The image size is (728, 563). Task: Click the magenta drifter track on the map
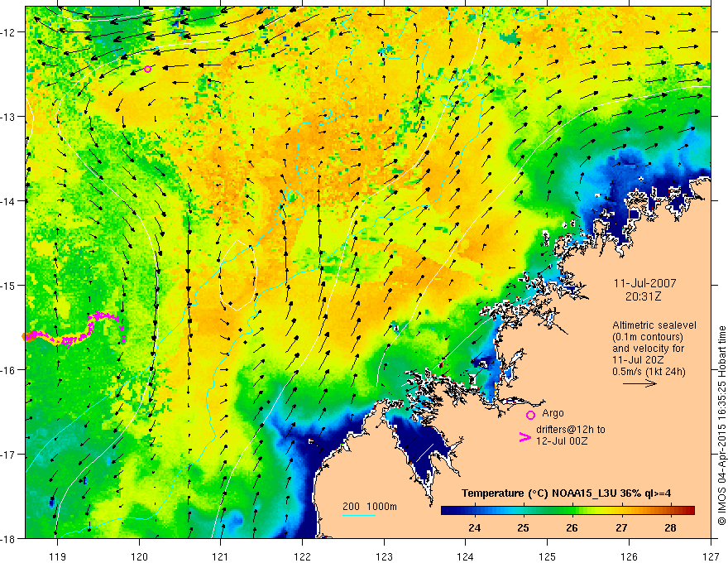point(74,329)
